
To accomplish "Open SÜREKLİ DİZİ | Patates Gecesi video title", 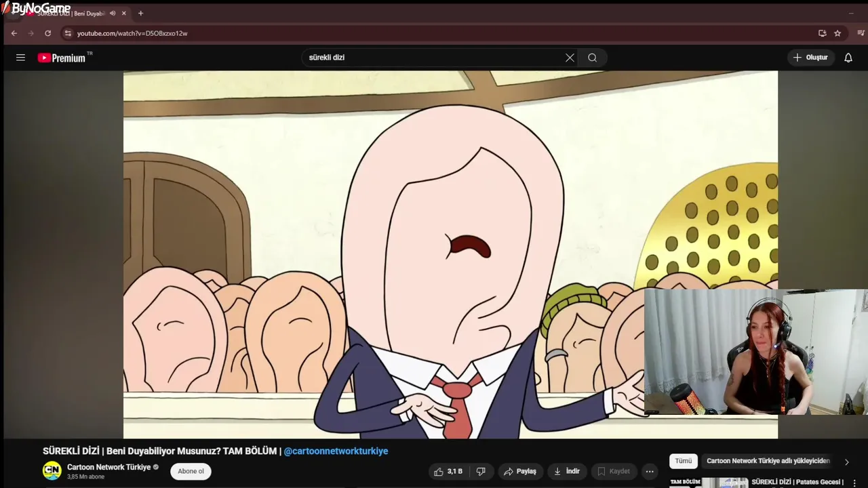I will tap(797, 483).
